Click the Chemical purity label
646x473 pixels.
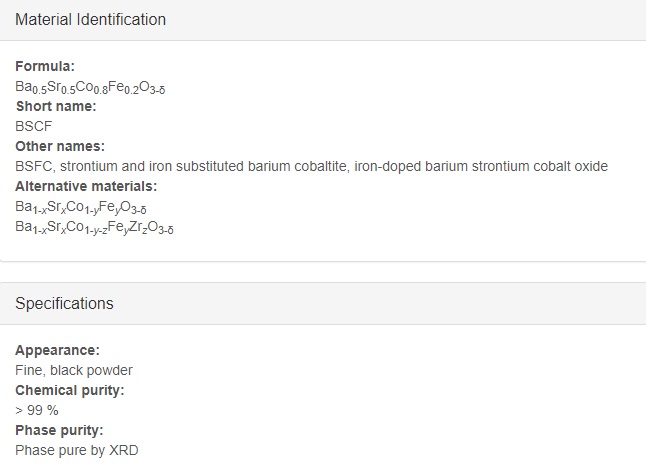pyautogui.click(x=70, y=390)
